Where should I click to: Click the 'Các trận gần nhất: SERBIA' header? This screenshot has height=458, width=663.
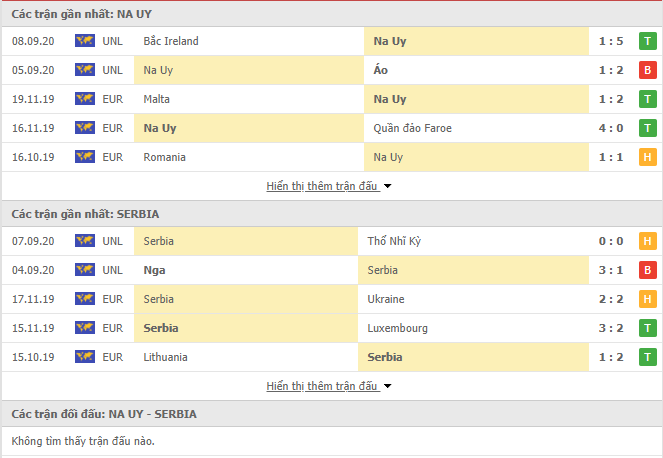pos(85,214)
